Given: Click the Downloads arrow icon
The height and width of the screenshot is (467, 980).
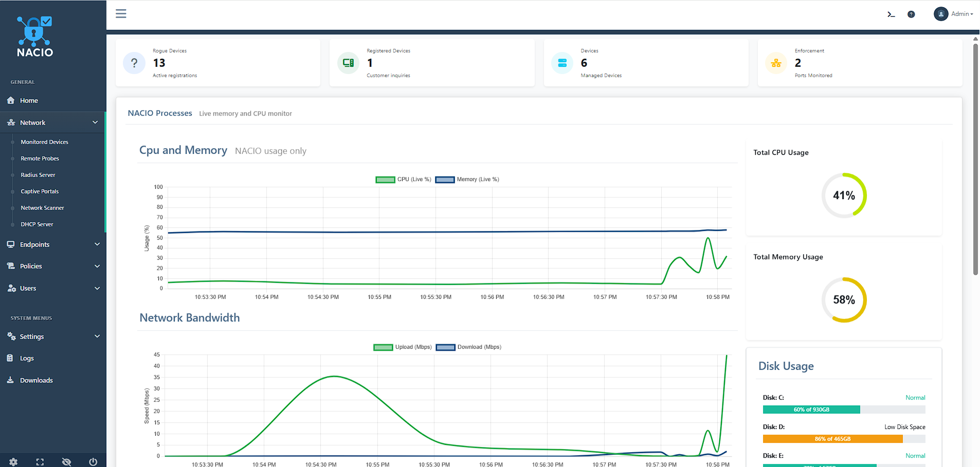Looking at the screenshot, I should [x=10, y=380].
